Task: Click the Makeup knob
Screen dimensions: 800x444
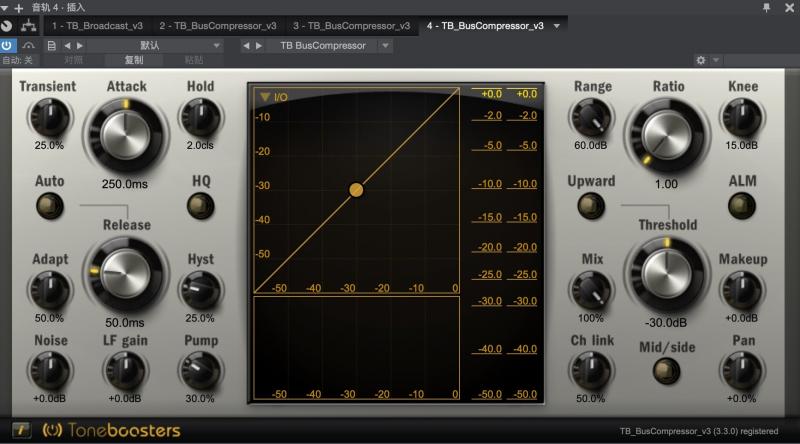Action: [x=742, y=290]
